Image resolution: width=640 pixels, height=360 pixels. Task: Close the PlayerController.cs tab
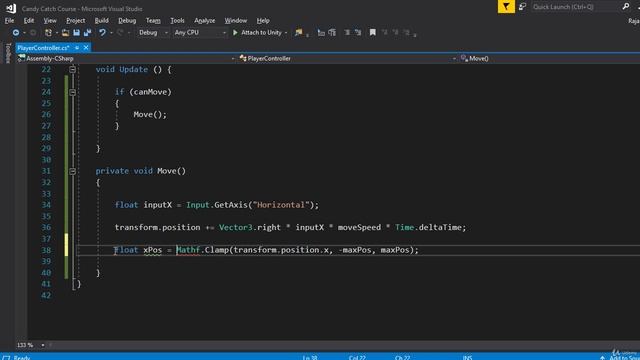click(86, 48)
